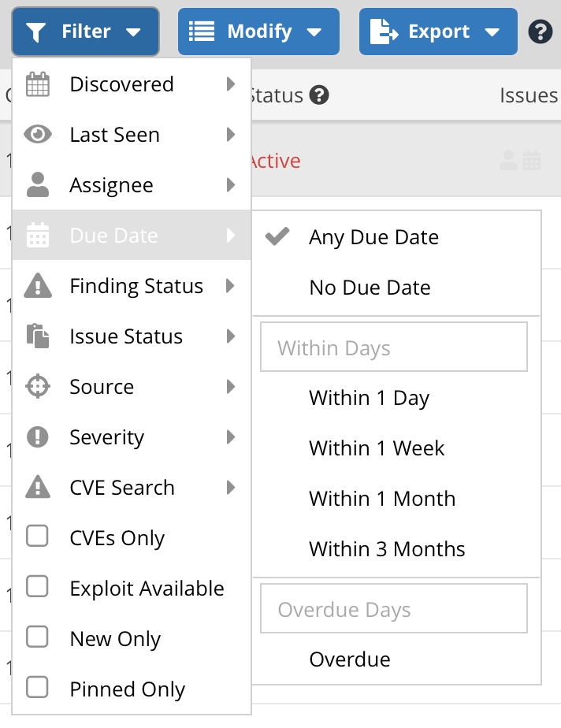This screenshot has width=561, height=728.
Task: Click the crosshair icon for Source
Action: click(38, 386)
